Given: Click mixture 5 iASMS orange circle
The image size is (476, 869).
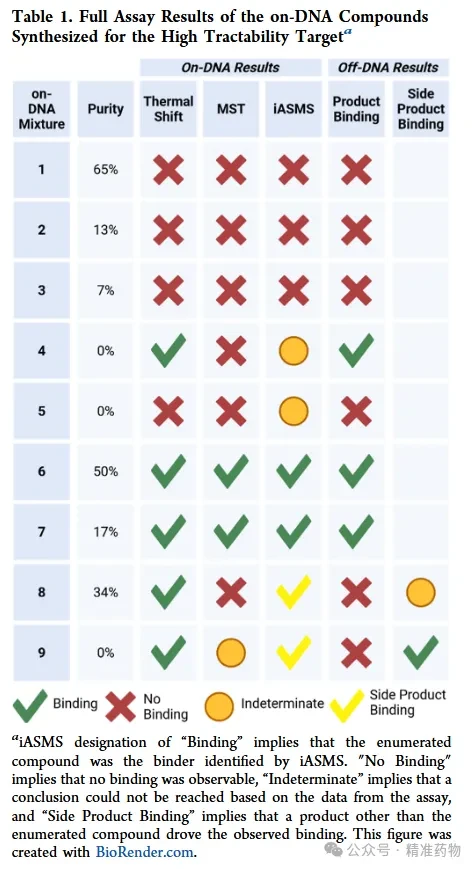Looking at the screenshot, I should (x=293, y=411).
